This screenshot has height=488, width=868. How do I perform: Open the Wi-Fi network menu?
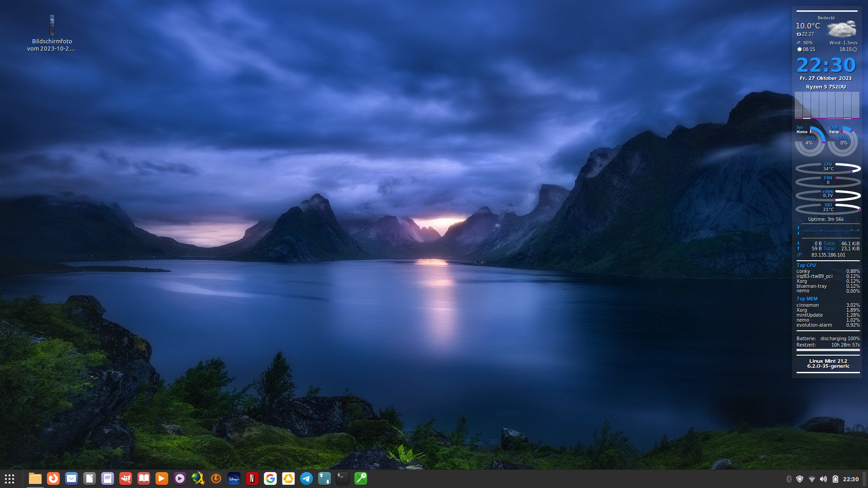tap(812, 479)
